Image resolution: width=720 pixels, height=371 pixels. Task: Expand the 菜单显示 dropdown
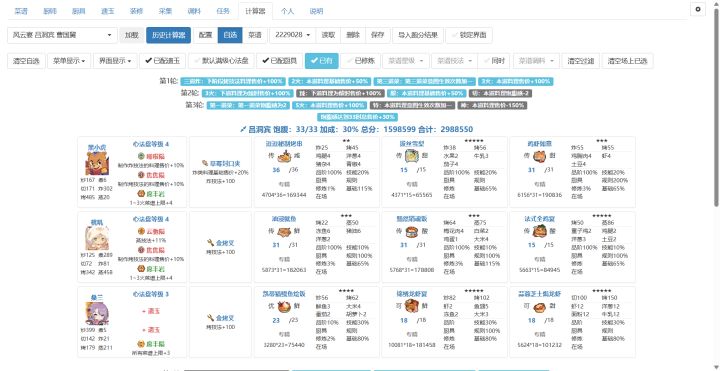(x=69, y=61)
